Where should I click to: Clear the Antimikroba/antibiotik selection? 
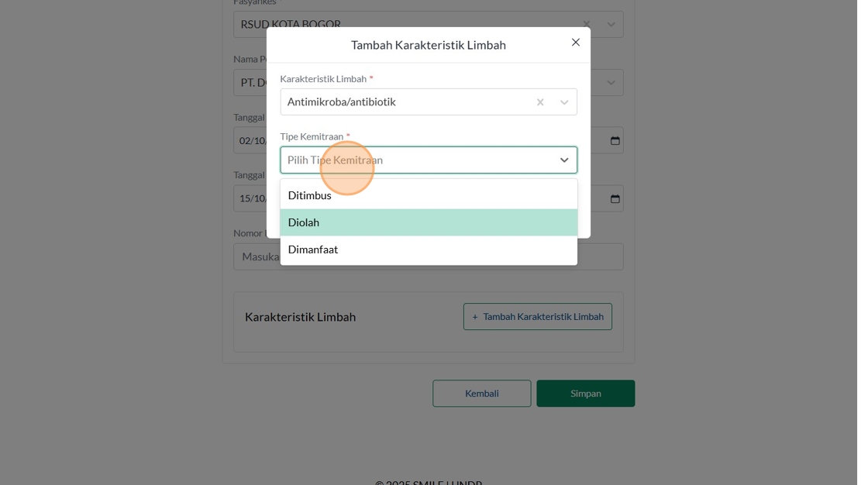540,102
